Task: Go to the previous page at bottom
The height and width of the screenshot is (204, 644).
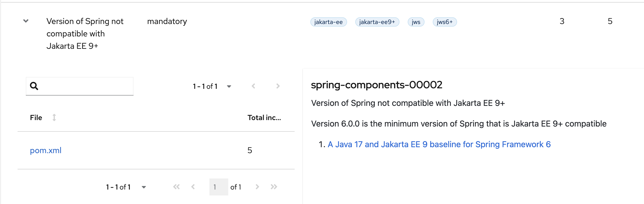Action: (x=193, y=187)
